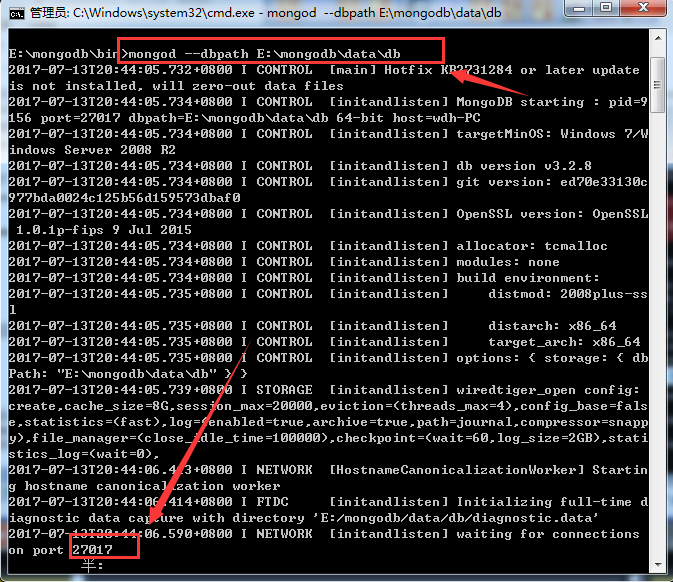Click timestamp '2017-07-13T20:44:05.739+0800'
The width and height of the screenshot is (673, 582).
120,390
